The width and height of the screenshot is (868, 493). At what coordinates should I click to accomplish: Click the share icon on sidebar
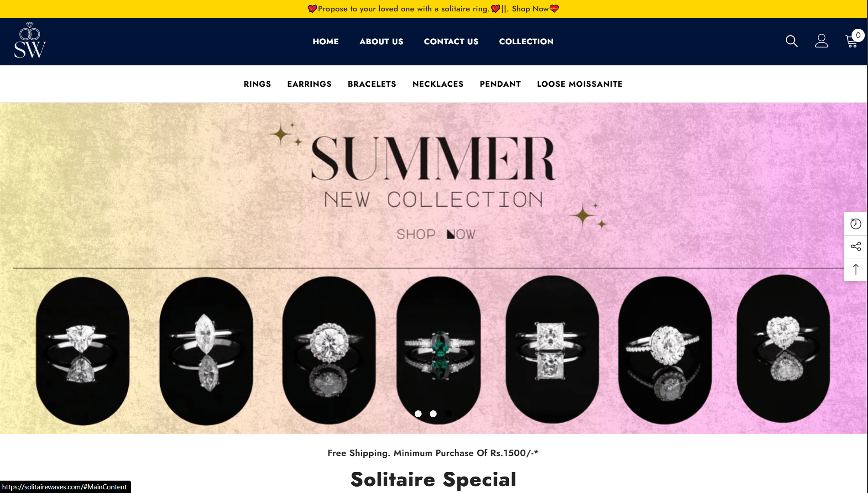(x=856, y=246)
